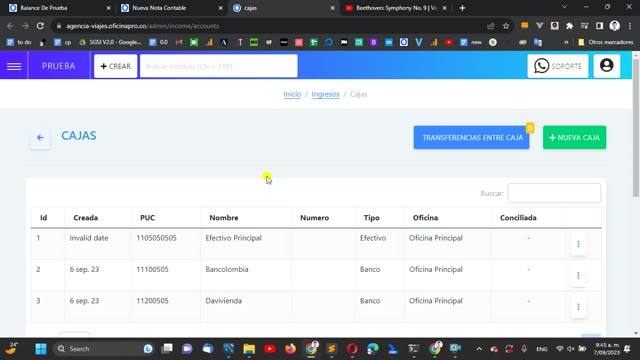Open Windows Start menu
640x360 pixels.
point(41,349)
